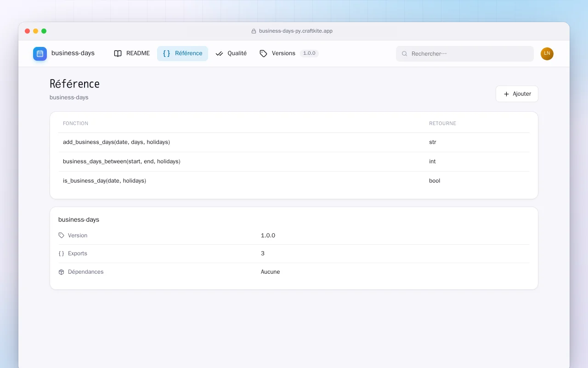The image size is (588, 368).
Task: Focus the Rechercher search field
Action: (x=465, y=54)
